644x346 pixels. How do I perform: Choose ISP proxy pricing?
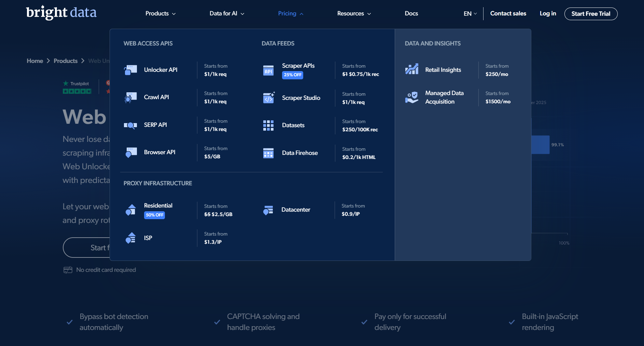148,238
